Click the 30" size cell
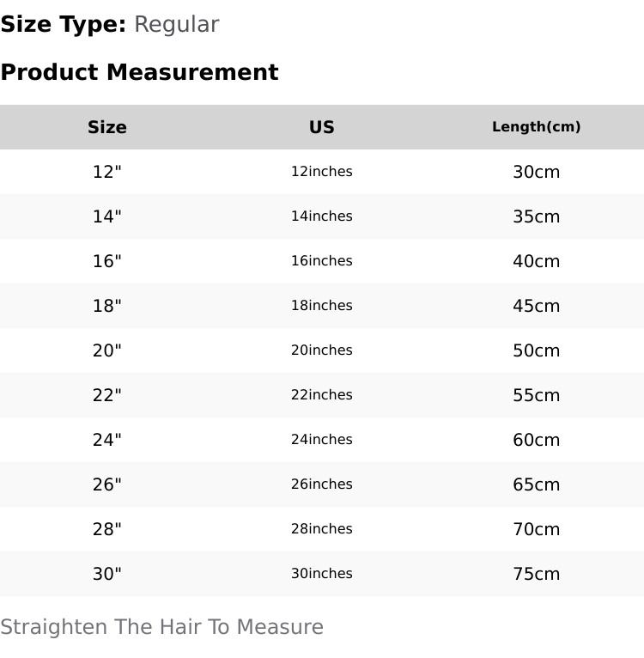644x658 pixels. [107, 574]
